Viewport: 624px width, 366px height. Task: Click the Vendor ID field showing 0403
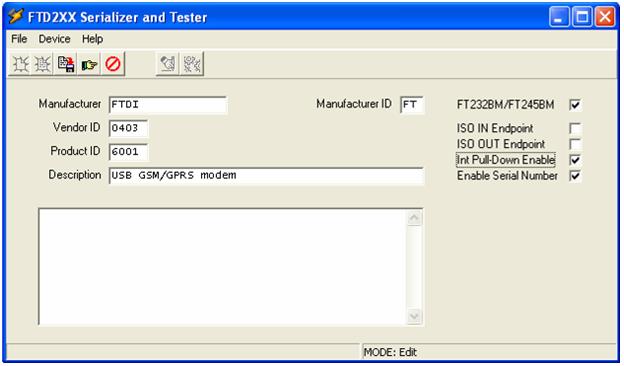pos(128,128)
